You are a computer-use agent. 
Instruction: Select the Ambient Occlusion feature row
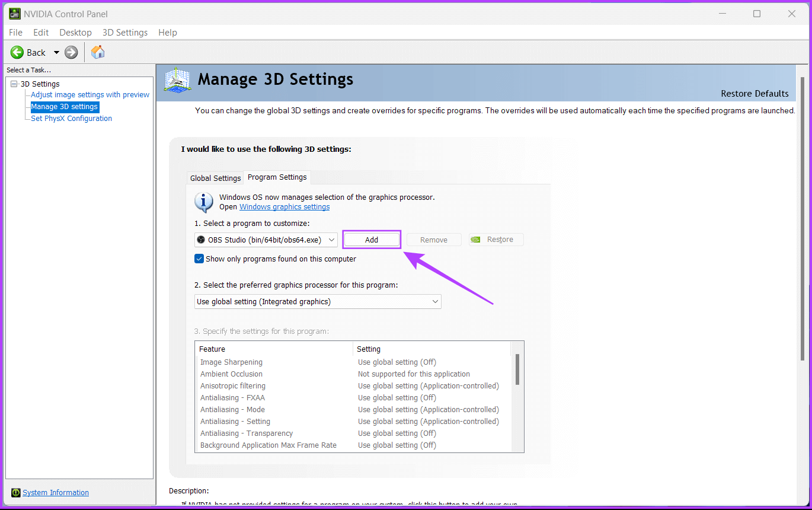(x=353, y=374)
